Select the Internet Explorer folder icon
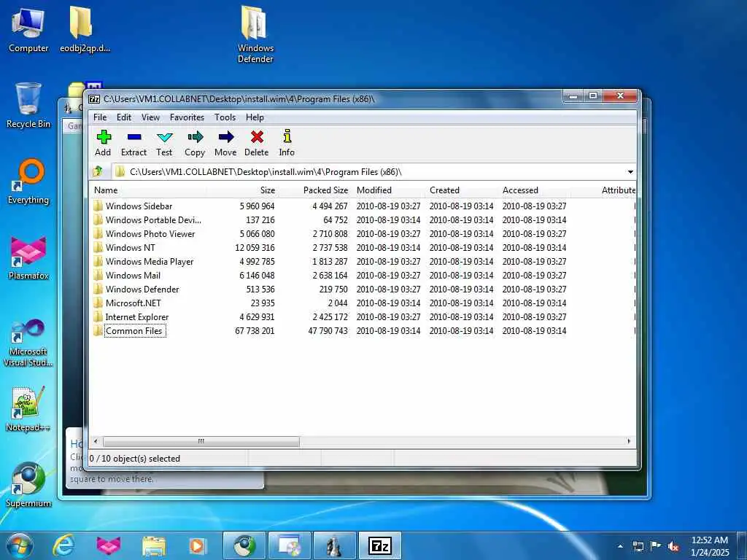This screenshot has height=560, width=747. [98, 316]
